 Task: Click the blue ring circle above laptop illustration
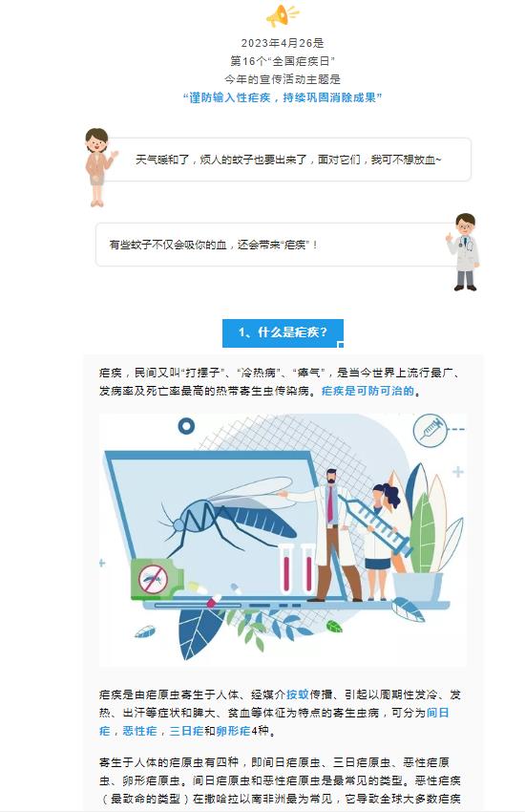(x=186, y=426)
